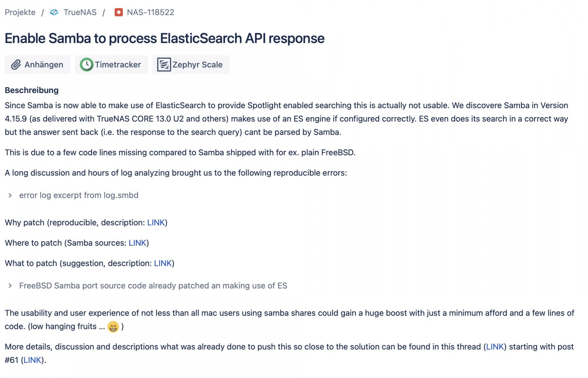
Task: Open the Samba sources LINK
Action: 137,243
